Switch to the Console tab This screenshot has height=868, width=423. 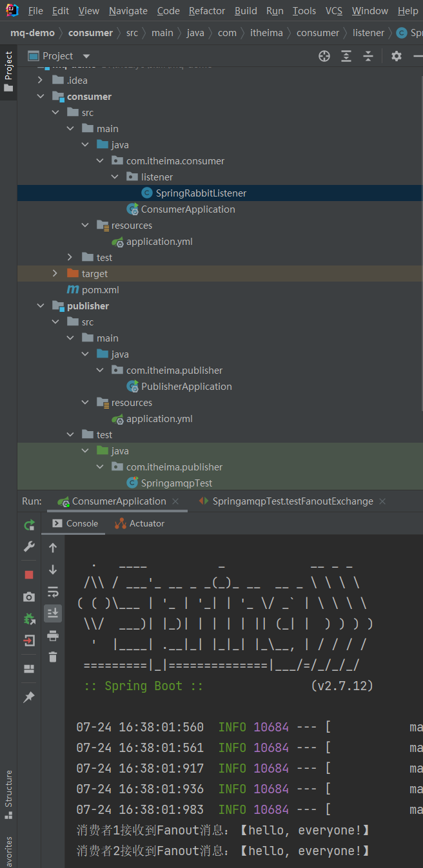(x=75, y=523)
